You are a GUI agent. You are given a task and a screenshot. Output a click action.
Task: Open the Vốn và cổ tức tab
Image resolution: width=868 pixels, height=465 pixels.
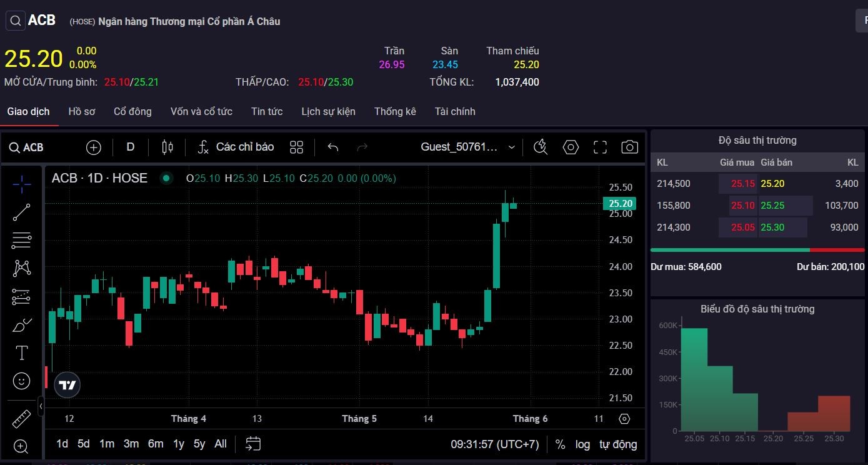click(201, 111)
